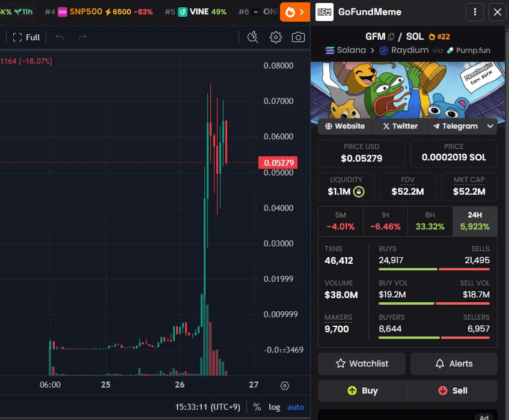Toggle Full screen chart mode

click(x=26, y=37)
